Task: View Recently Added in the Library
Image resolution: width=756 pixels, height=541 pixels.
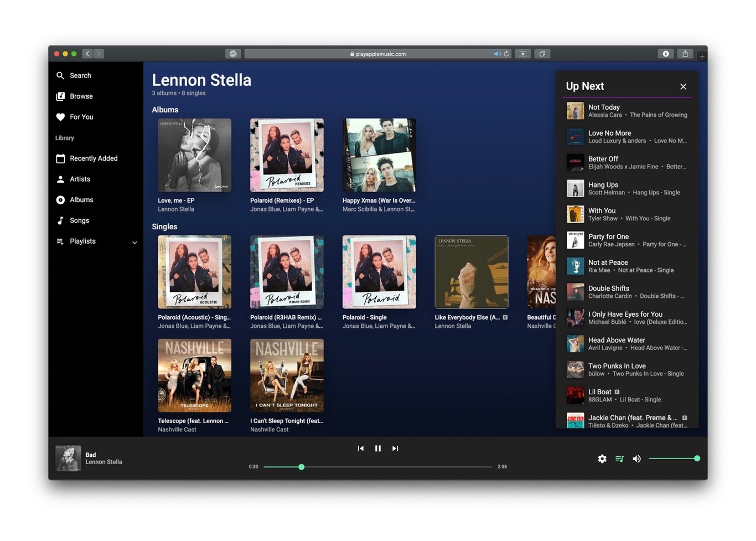Action: 93,158
